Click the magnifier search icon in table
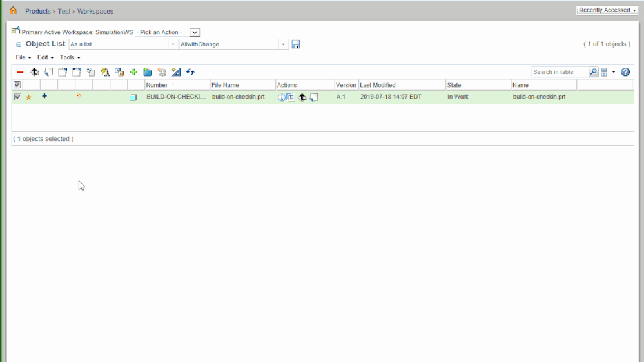 [593, 72]
